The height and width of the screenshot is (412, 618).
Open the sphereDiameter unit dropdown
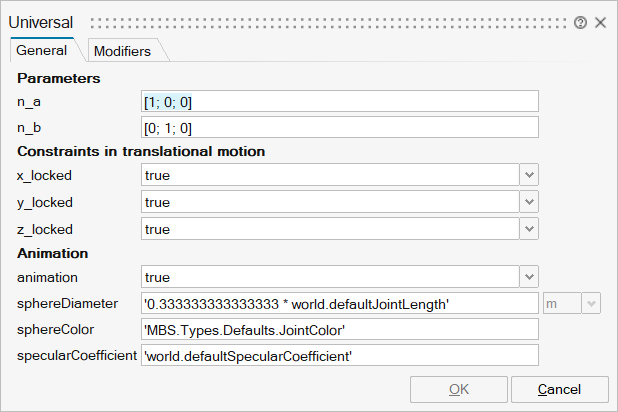click(x=571, y=303)
